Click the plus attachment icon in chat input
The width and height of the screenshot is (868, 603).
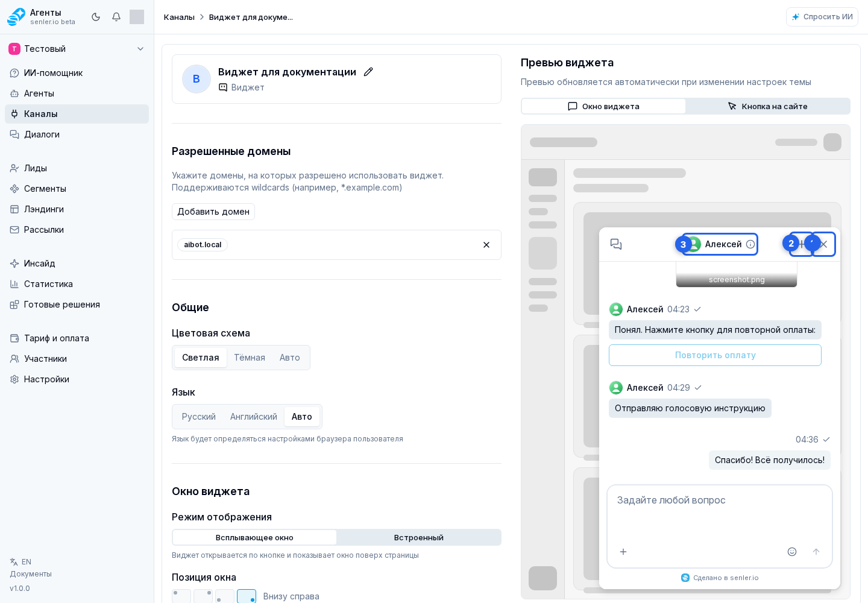pyautogui.click(x=623, y=552)
